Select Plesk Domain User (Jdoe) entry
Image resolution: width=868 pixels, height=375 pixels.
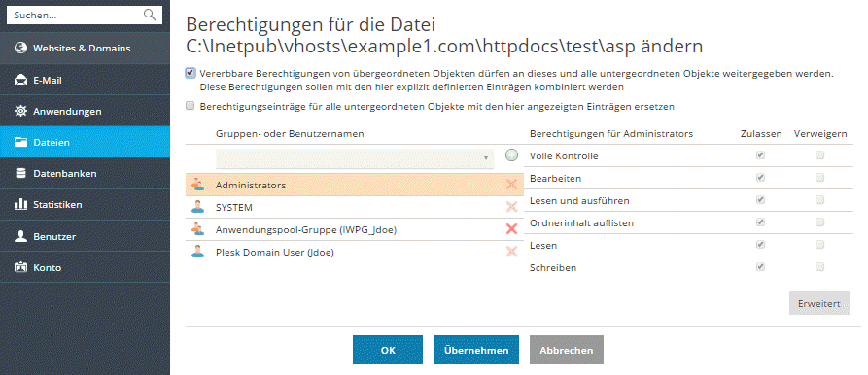tap(354, 253)
